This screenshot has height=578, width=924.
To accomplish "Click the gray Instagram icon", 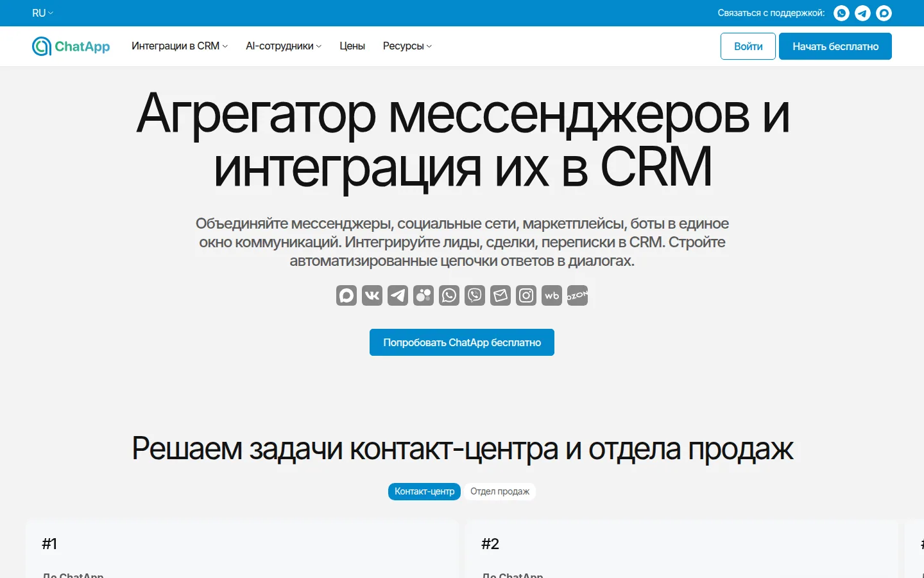I will (526, 295).
